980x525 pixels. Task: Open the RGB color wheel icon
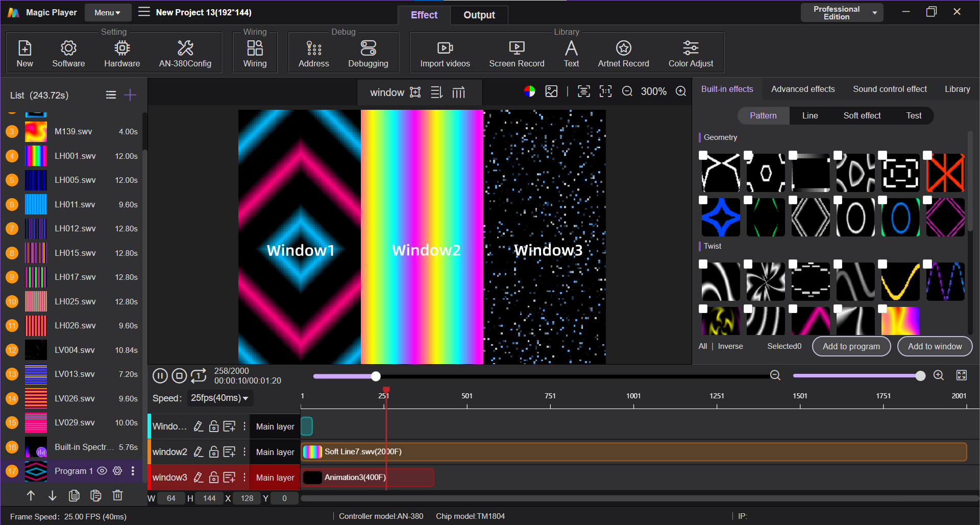[529, 91]
